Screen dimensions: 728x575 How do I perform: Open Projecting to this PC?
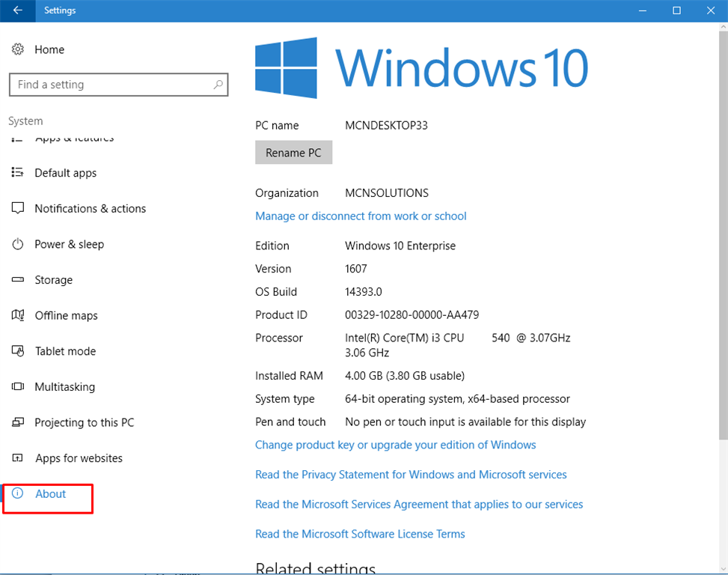tap(84, 423)
